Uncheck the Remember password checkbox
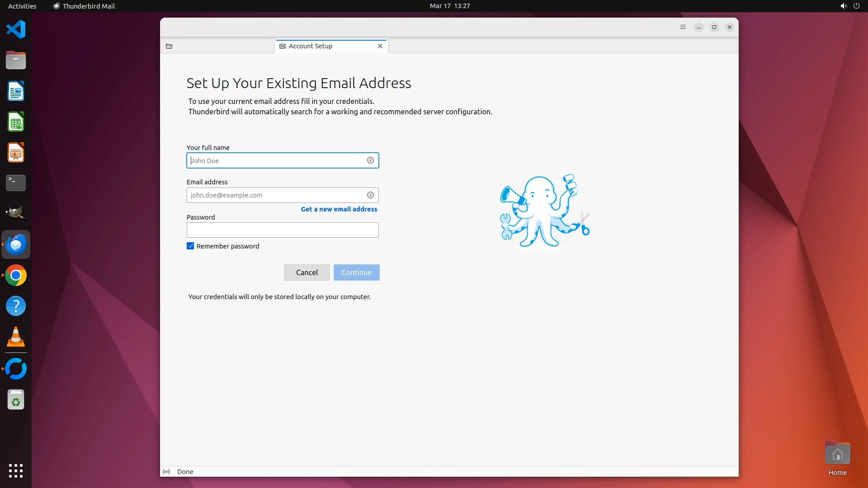The image size is (868, 488). pyautogui.click(x=190, y=246)
